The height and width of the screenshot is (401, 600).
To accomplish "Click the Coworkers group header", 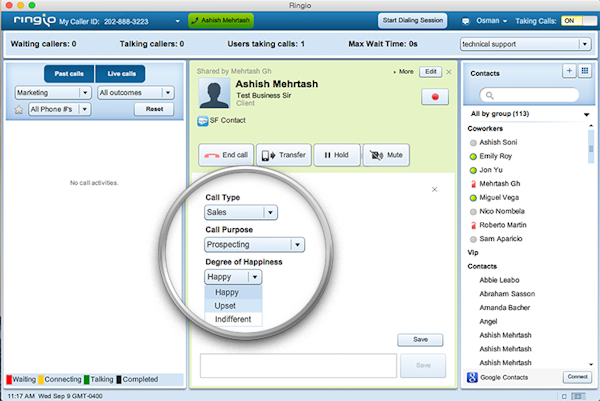I will [485, 129].
